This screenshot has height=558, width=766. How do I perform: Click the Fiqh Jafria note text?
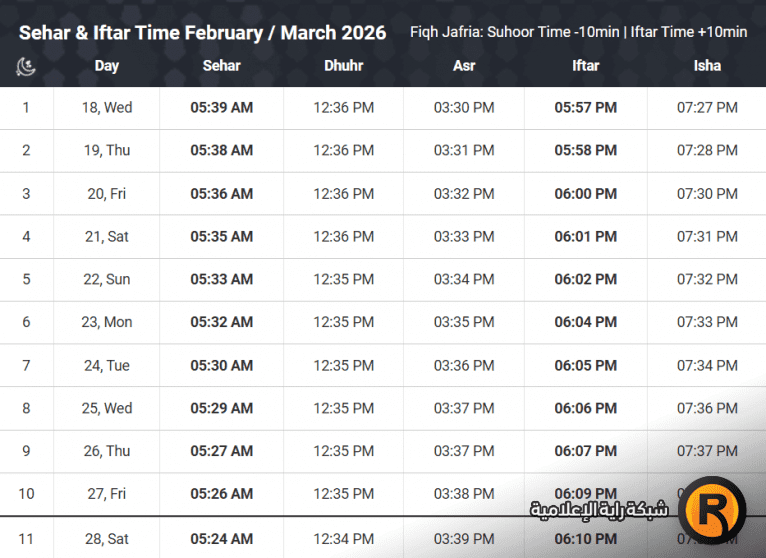point(578,32)
